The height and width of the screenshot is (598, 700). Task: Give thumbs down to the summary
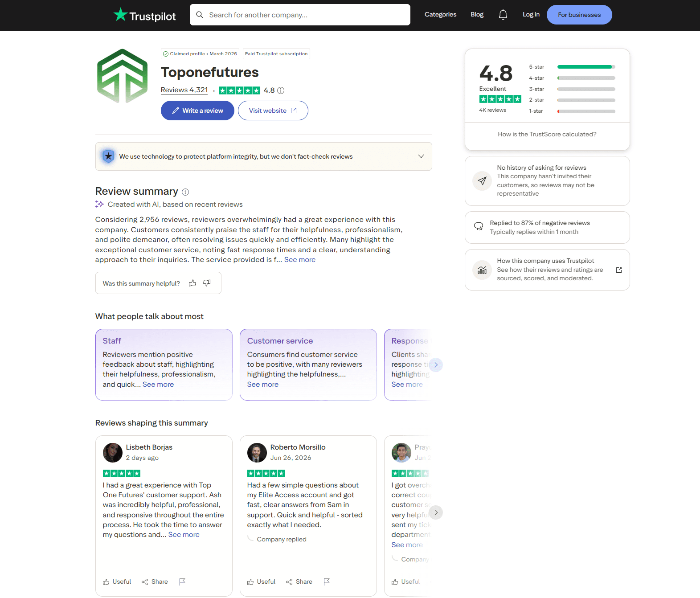(x=207, y=283)
